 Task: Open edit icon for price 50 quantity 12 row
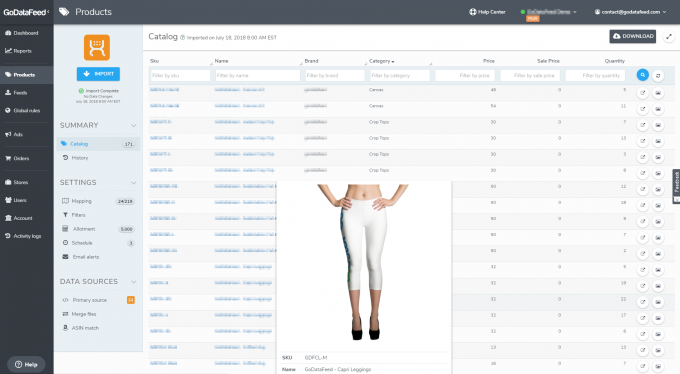click(643, 189)
